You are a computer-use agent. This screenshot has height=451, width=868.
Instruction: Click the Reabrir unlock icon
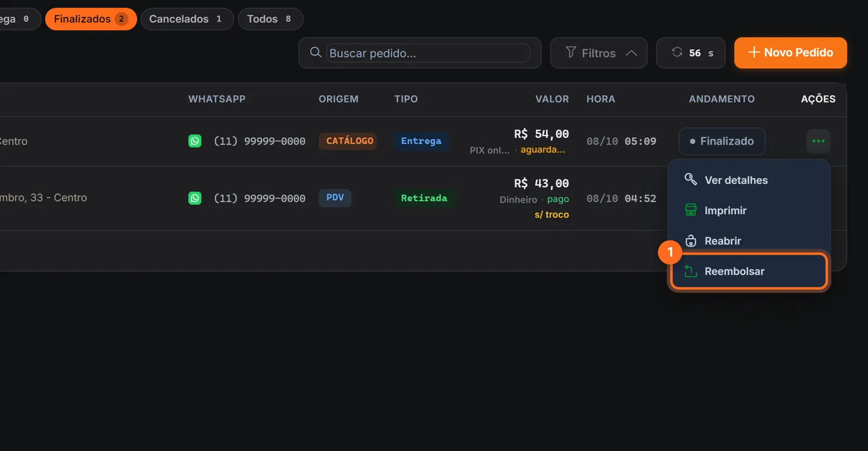(x=691, y=241)
